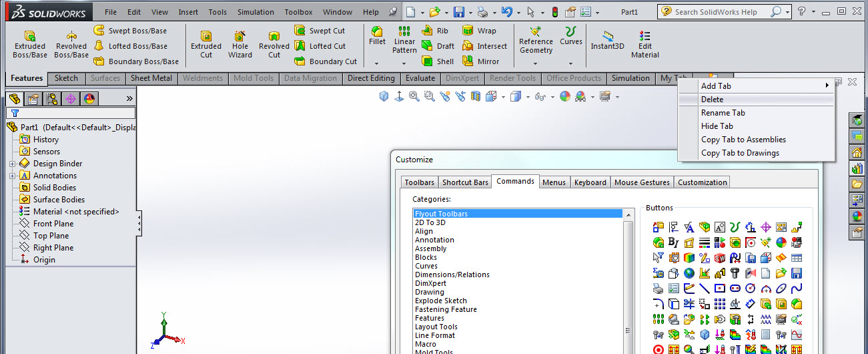Click the Zoom to Fit view icon

click(x=414, y=97)
